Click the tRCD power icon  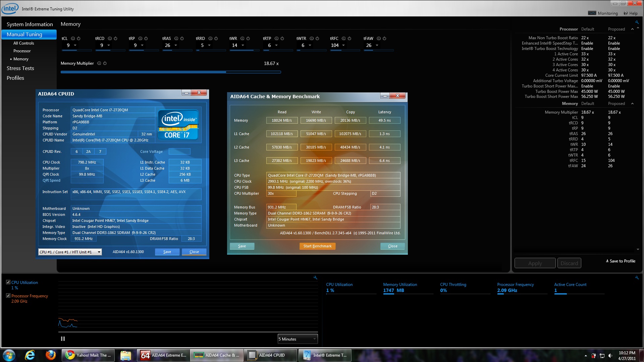(115, 39)
